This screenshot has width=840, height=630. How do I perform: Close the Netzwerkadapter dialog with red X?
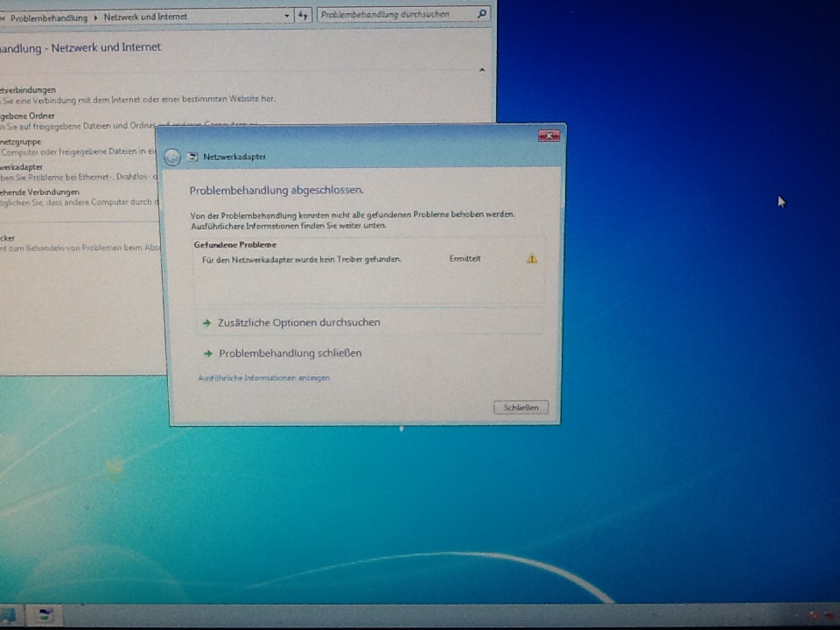pyautogui.click(x=549, y=136)
